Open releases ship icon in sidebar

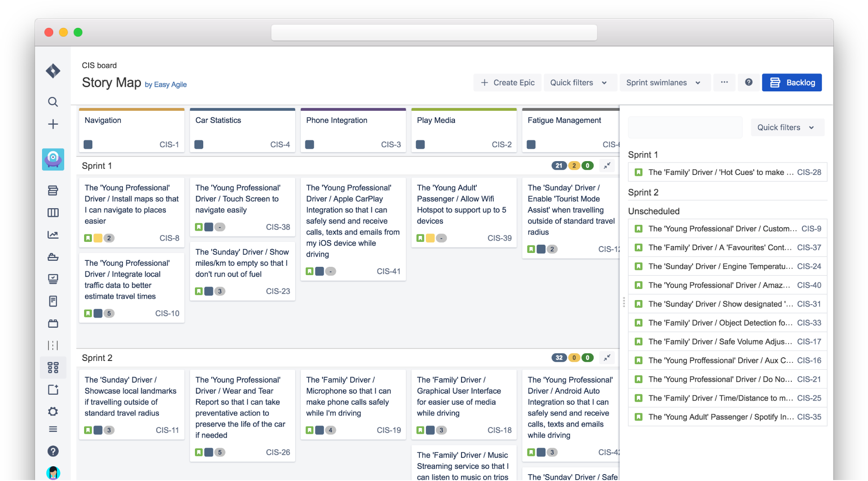(x=53, y=257)
